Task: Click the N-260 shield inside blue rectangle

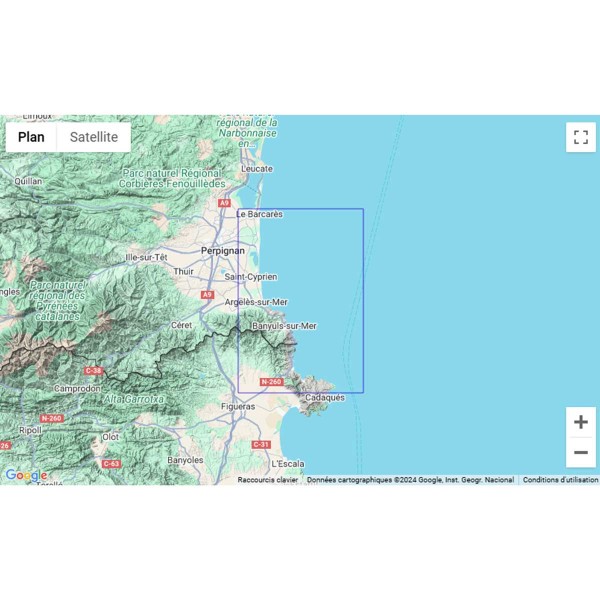Action: pos(271,382)
